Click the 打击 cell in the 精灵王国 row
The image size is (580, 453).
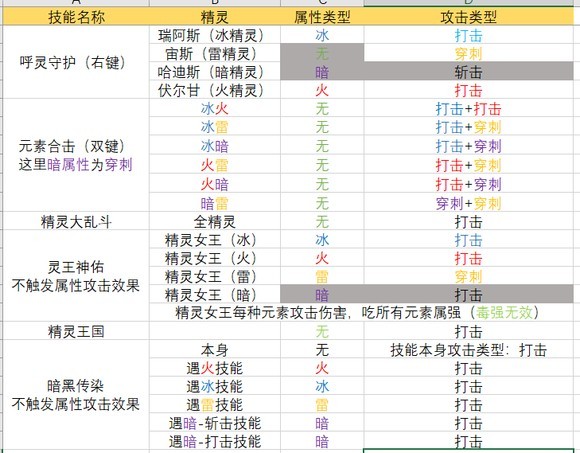coord(468,331)
